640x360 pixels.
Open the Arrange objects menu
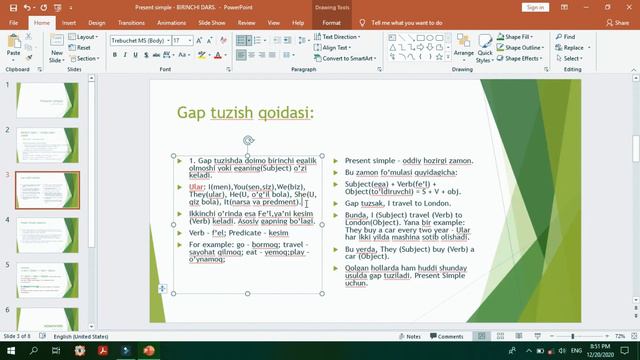click(x=464, y=48)
